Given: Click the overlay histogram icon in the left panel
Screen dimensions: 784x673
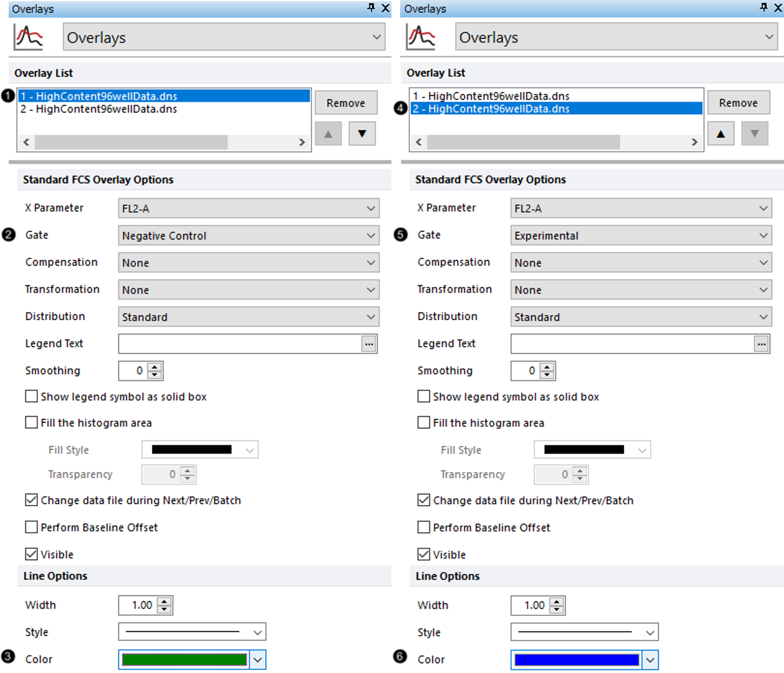Looking at the screenshot, I should (x=29, y=37).
